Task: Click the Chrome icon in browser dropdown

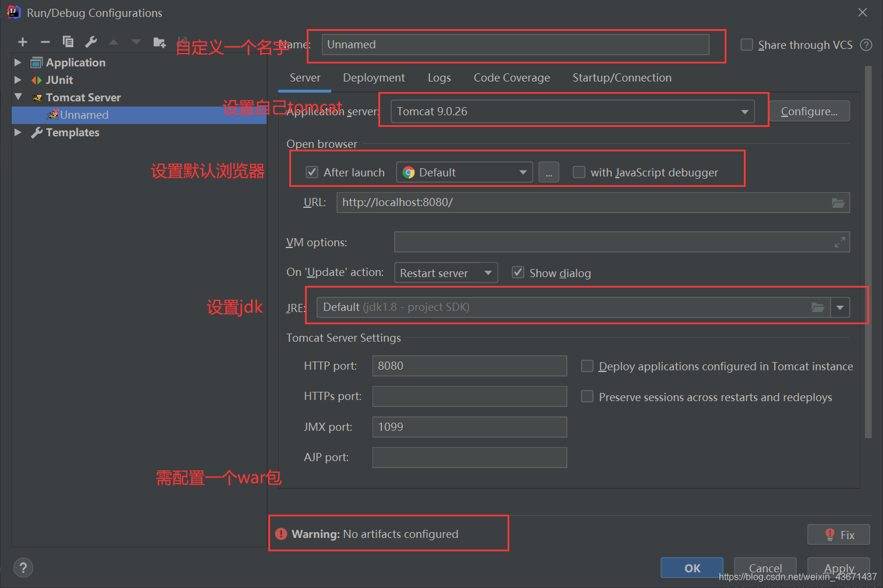Action: point(409,172)
